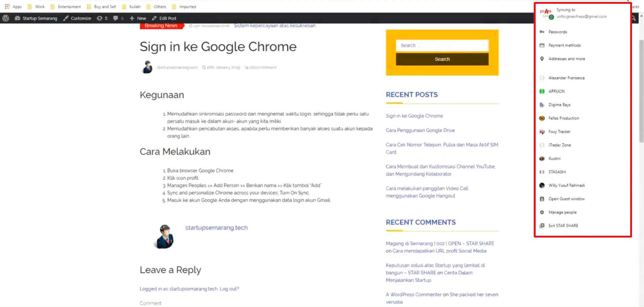Click Edit Post in admin bar
This screenshot has width=644, height=307.
tap(164, 18)
